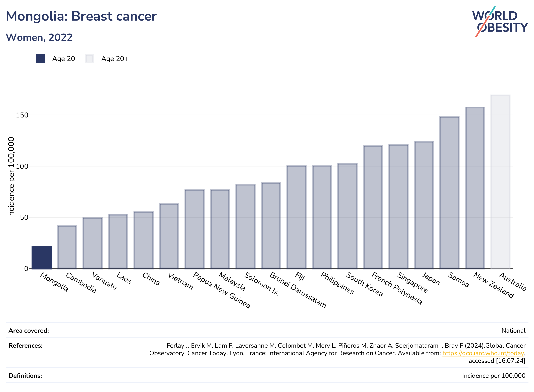Click the Samoa bar
Screen dimensions: 534x392
[x=449, y=193]
